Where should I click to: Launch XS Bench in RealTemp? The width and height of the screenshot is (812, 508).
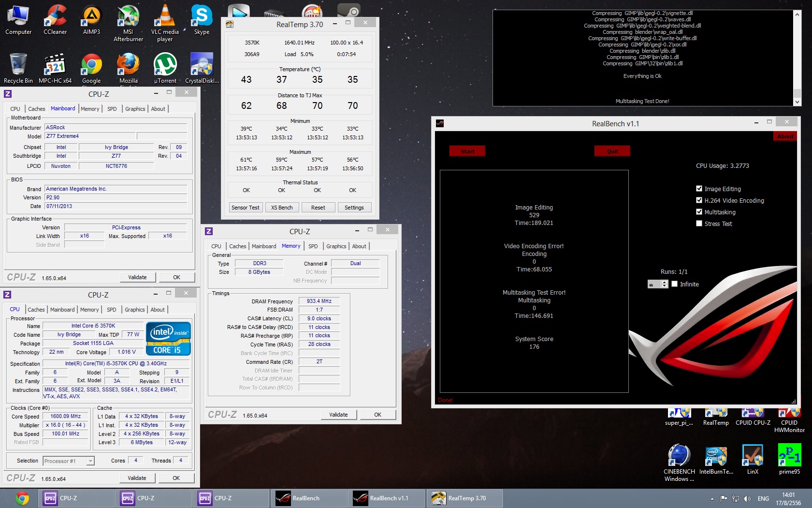282,208
